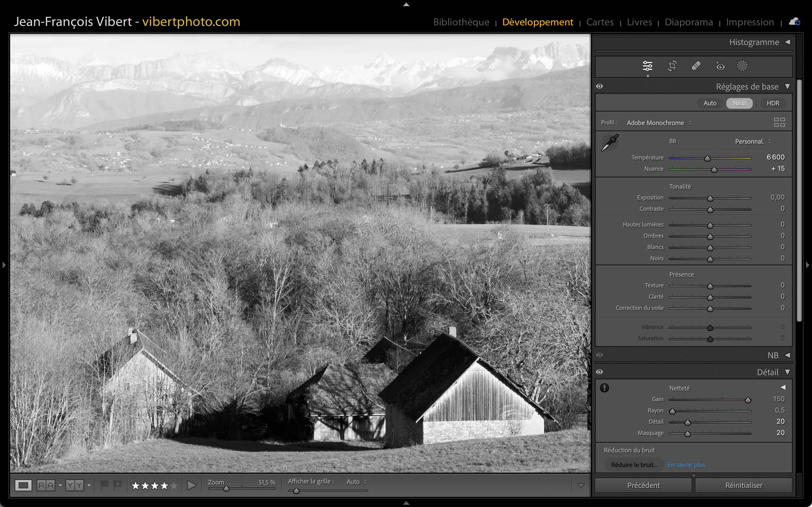Click the Réinitialiser button

pos(743,485)
